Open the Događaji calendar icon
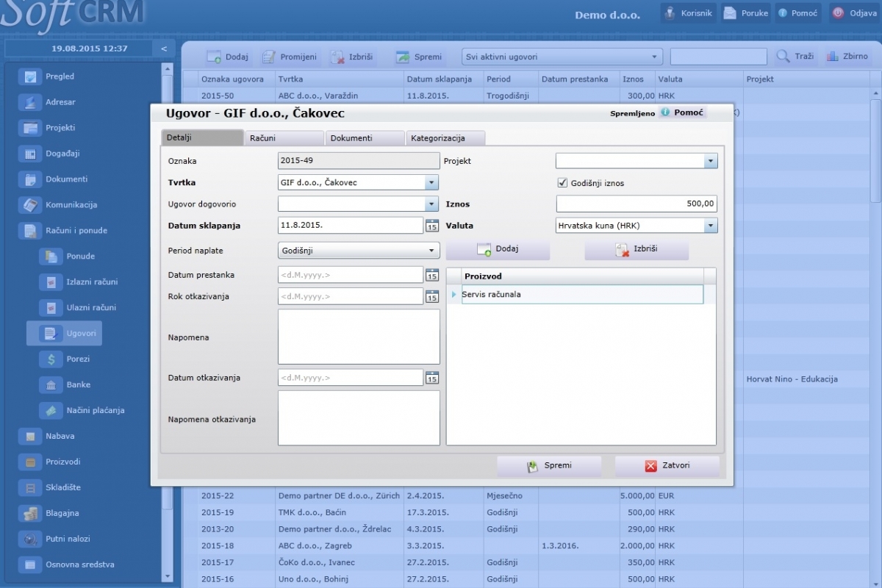This screenshot has width=882, height=588. click(x=31, y=154)
